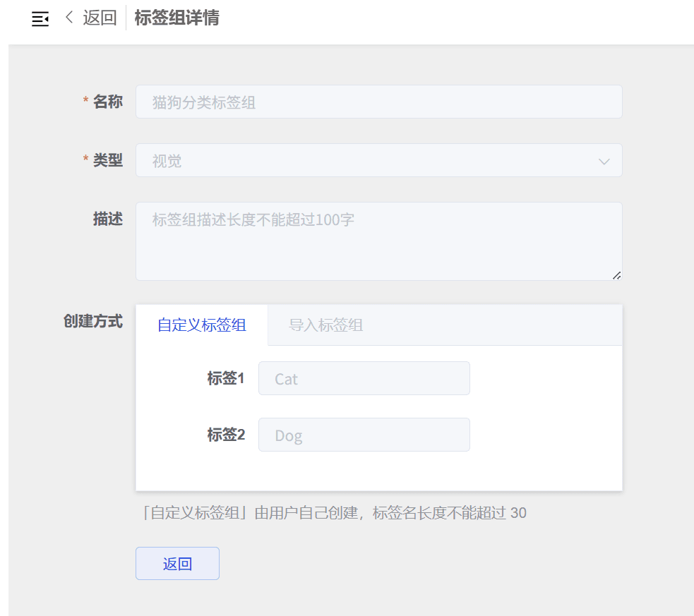Switch to the 自定义标签组 tab
694x616 pixels.
(x=202, y=325)
